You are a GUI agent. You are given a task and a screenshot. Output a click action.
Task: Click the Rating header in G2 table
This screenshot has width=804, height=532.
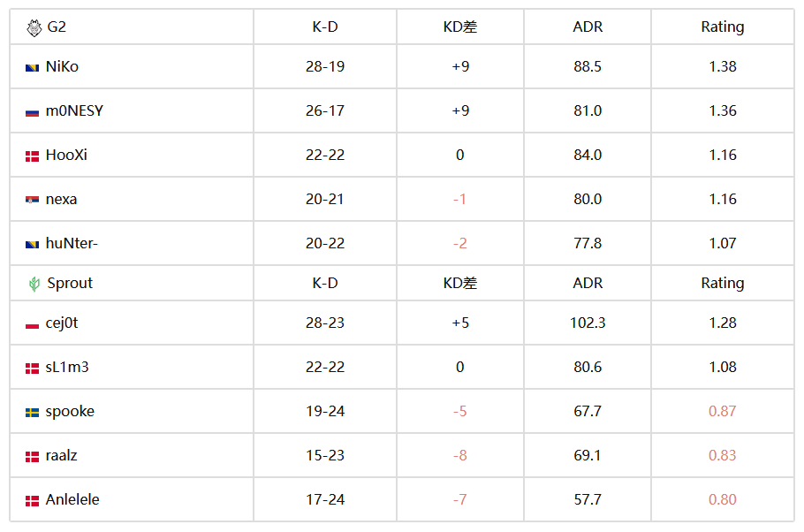point(723,27)
